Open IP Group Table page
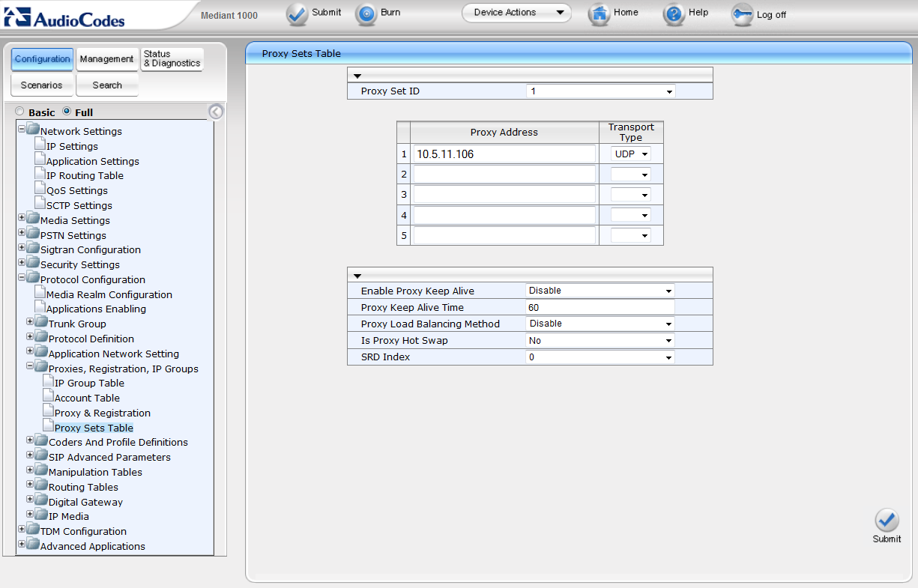The image size is (918, 588). pyautogui.click(x=89, y=383)
